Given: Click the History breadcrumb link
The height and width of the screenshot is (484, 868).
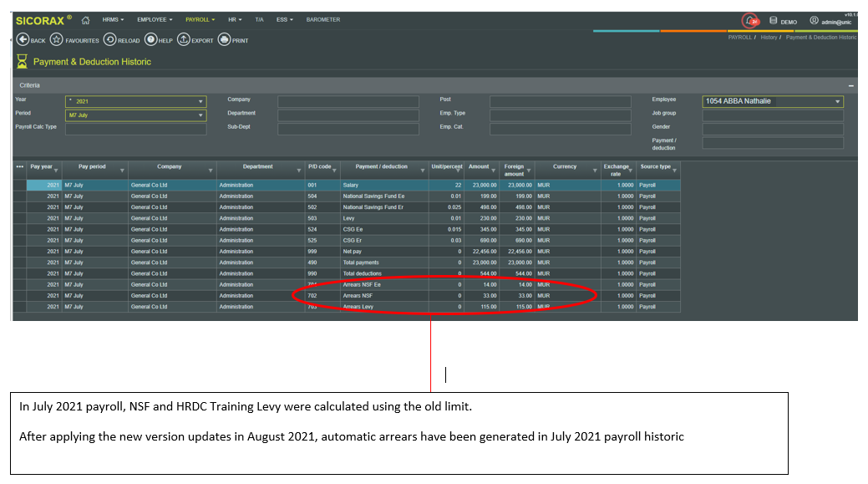Looking at the screenshot, I should pos(769,38).
